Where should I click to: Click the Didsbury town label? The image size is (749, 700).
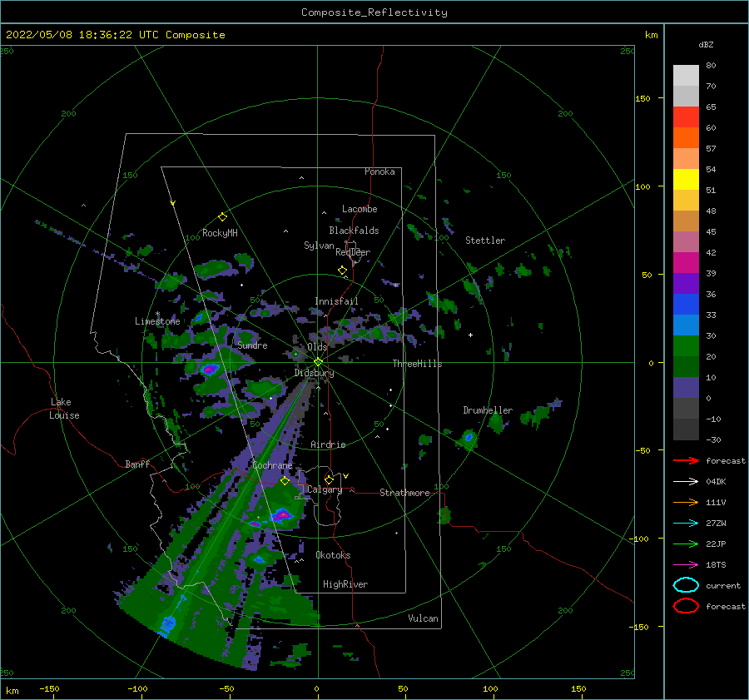314,373
